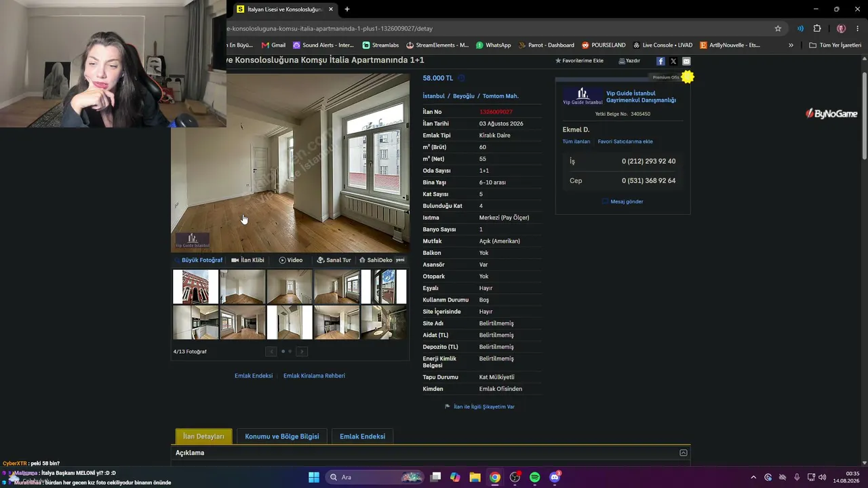
Task: Open Spotify from the taskbar
Action: click(534, 477)
